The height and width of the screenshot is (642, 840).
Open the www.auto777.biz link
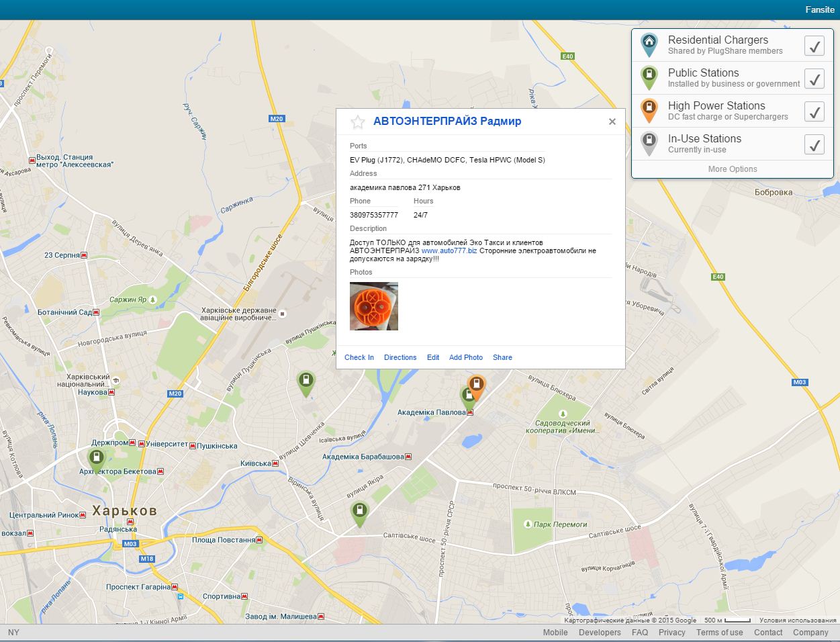449,250
